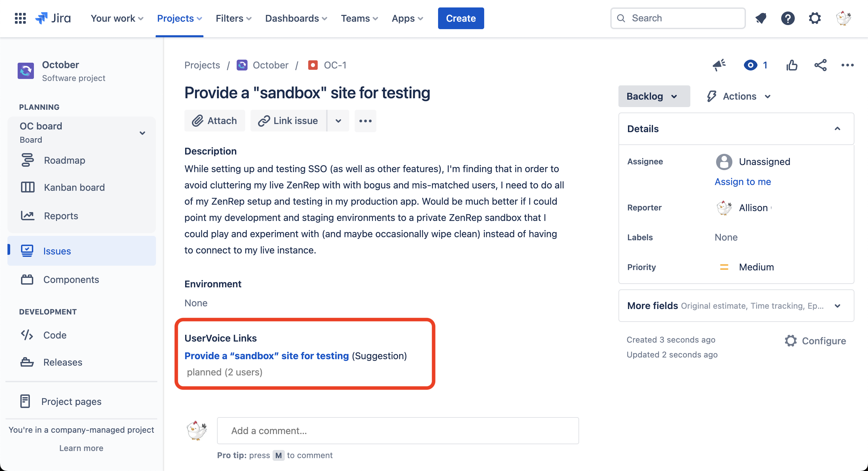Image resolution: width=868 pixels, height=471 pixels.
Task: Open the Filters menu
Action: [234, 18]
